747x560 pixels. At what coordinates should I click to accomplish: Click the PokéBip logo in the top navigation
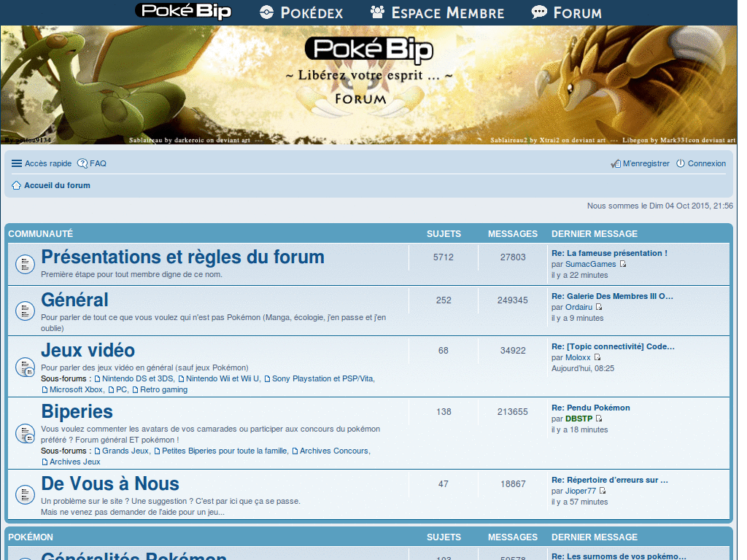tap(182, 12)
